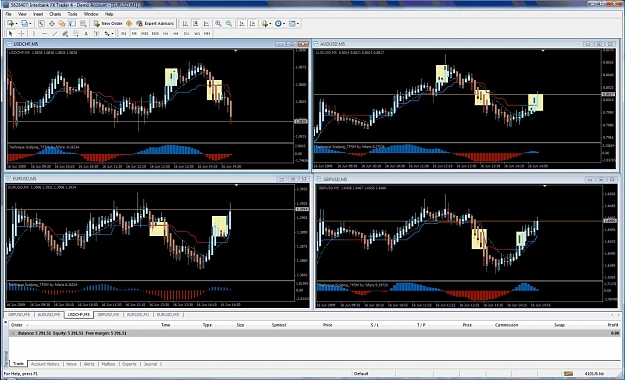This screenshot has width=625, height=380.
Task: Expand the Templates dropdown arrow
Action: click(x=298, y=24)
